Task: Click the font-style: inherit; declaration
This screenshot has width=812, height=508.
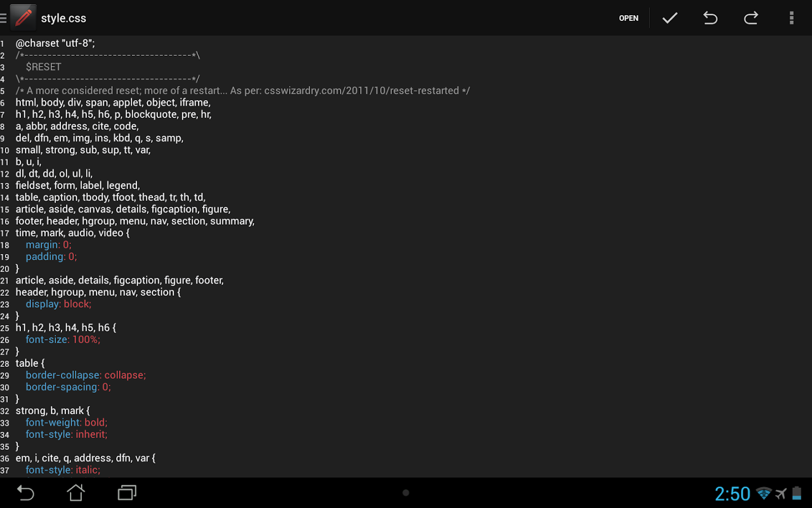Action: pos(66,434)
